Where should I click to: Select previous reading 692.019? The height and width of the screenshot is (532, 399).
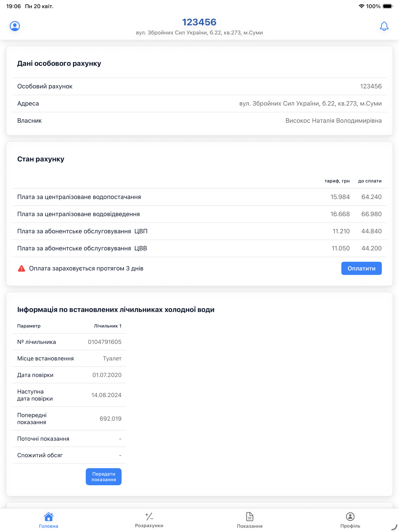(x=110, y=419)
